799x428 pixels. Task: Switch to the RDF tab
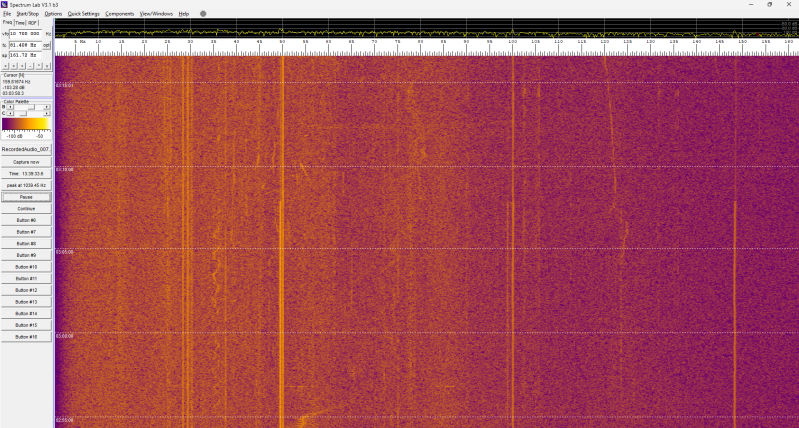click(33, 23)
